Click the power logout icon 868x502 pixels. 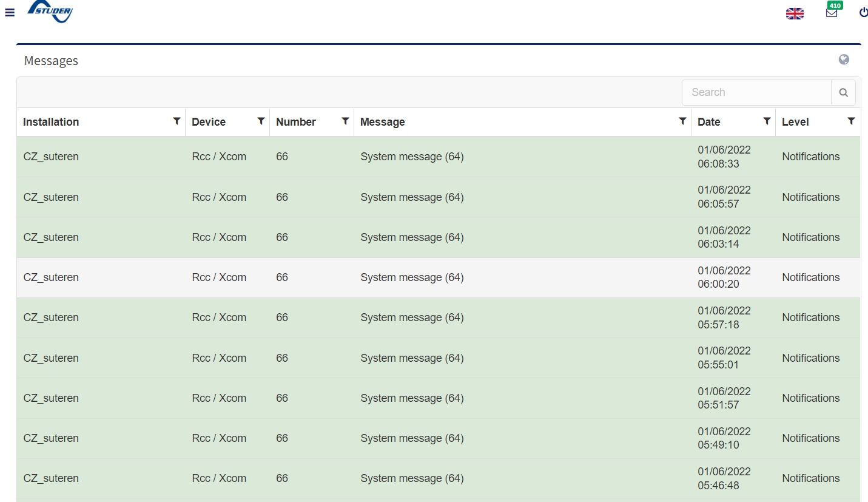pos(863,13)
